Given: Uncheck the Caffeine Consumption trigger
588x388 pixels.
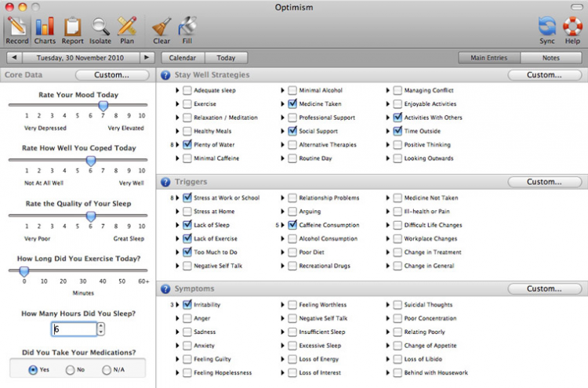Looking at the screenshot, I should click(x=292, y=226).
